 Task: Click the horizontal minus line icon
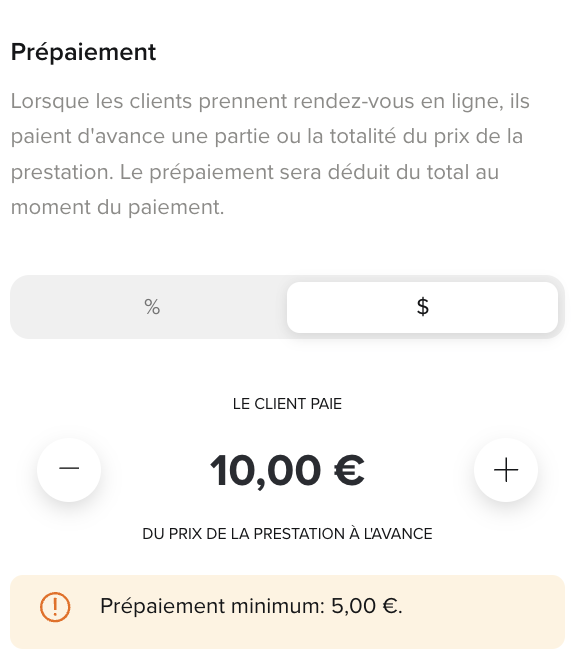pyautogui.click(x=69, y=468)
